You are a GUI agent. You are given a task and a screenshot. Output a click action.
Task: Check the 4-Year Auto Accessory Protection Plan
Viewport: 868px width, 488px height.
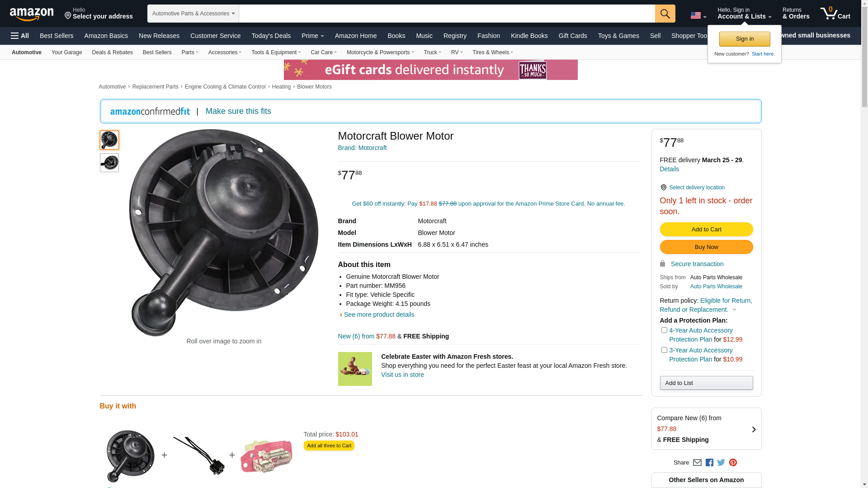664,330
